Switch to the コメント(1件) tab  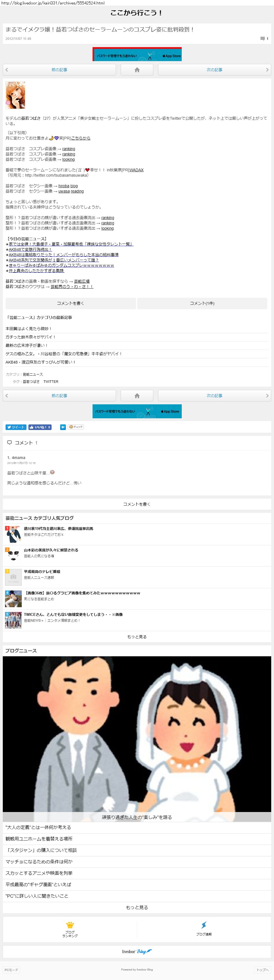[202, 303]
